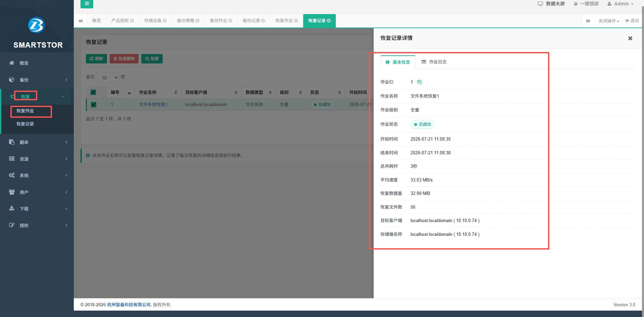Open the 文件系统恢复1 job name link
644x317 pixels.
pos(153,105)
